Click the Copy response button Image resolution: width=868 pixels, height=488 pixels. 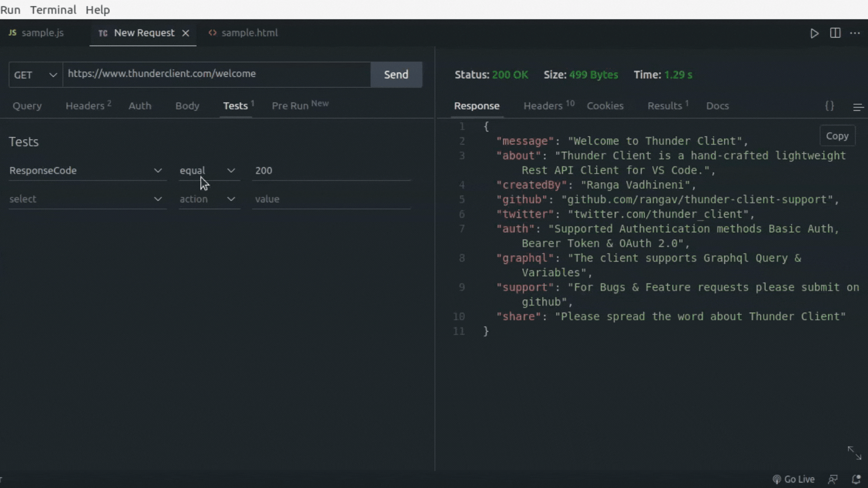click(837, 136)
